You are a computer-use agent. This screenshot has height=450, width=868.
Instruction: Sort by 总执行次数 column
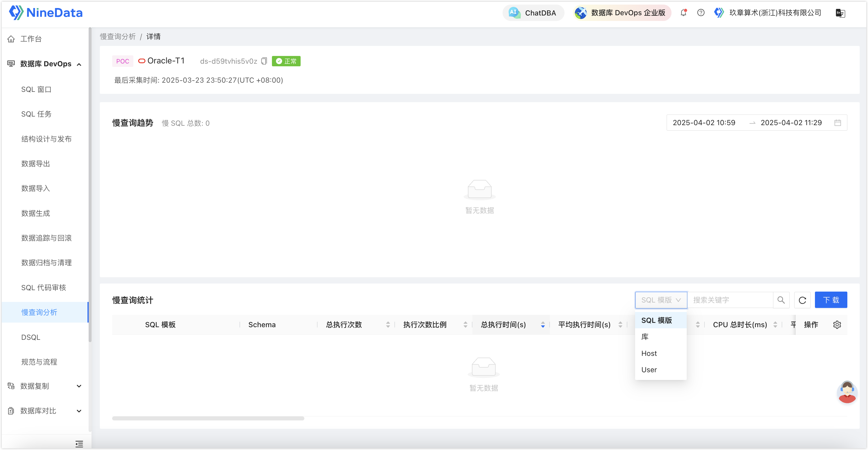pos(388,325)
